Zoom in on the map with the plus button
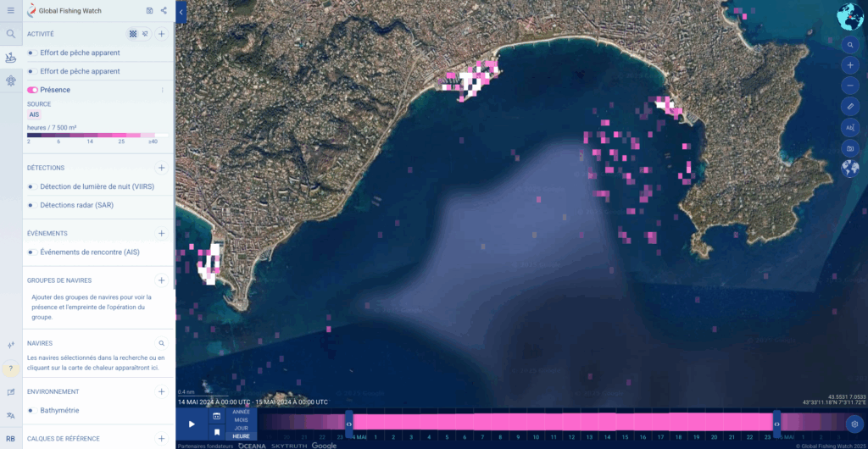Image resolution: width=868 pixels, height=449 pixels. (849, 64)
